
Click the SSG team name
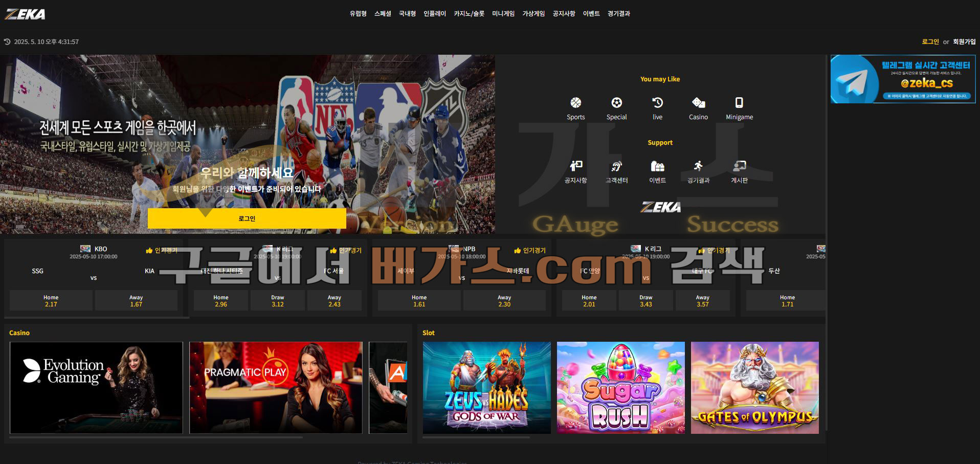tap(38, 271)
